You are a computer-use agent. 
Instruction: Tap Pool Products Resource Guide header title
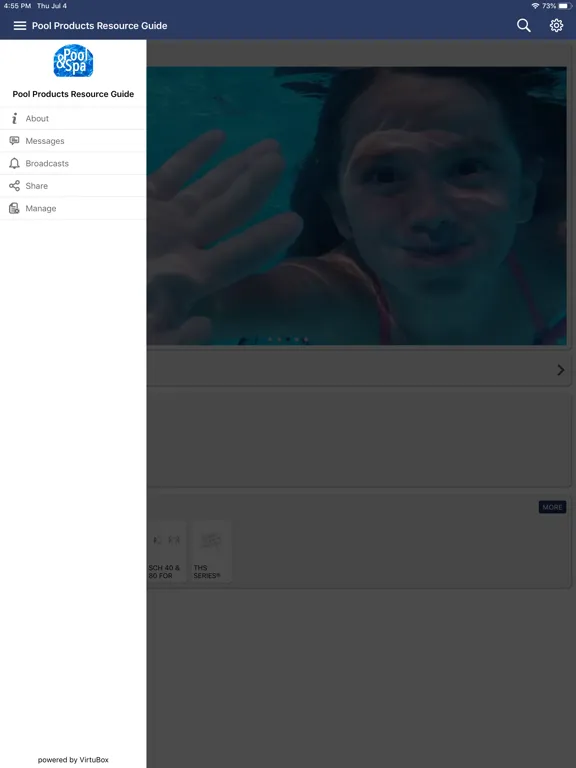[99, 25]
